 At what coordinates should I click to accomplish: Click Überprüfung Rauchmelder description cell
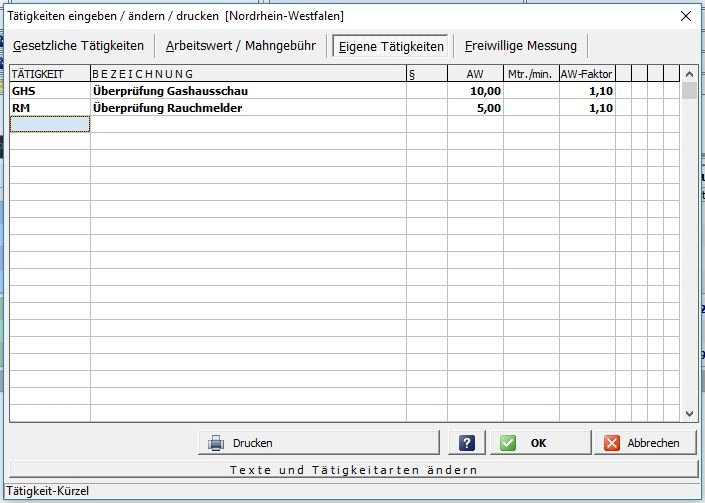[x=248, y=108]
